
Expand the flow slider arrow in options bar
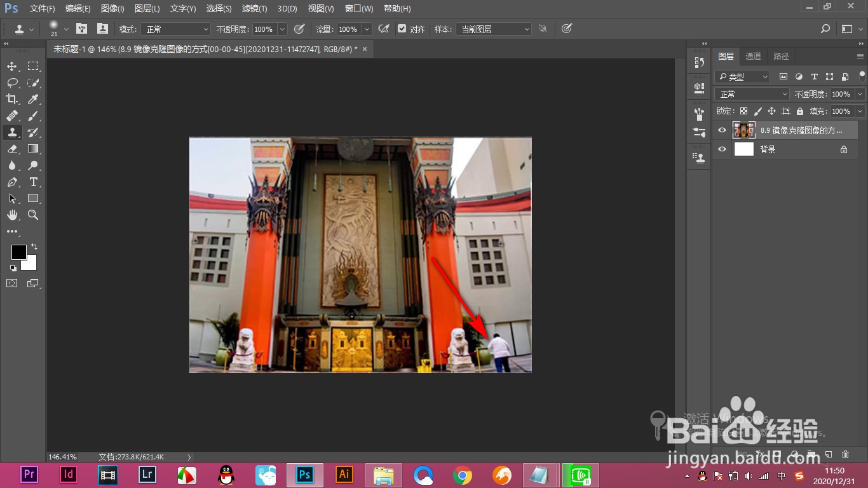point(367,29)
